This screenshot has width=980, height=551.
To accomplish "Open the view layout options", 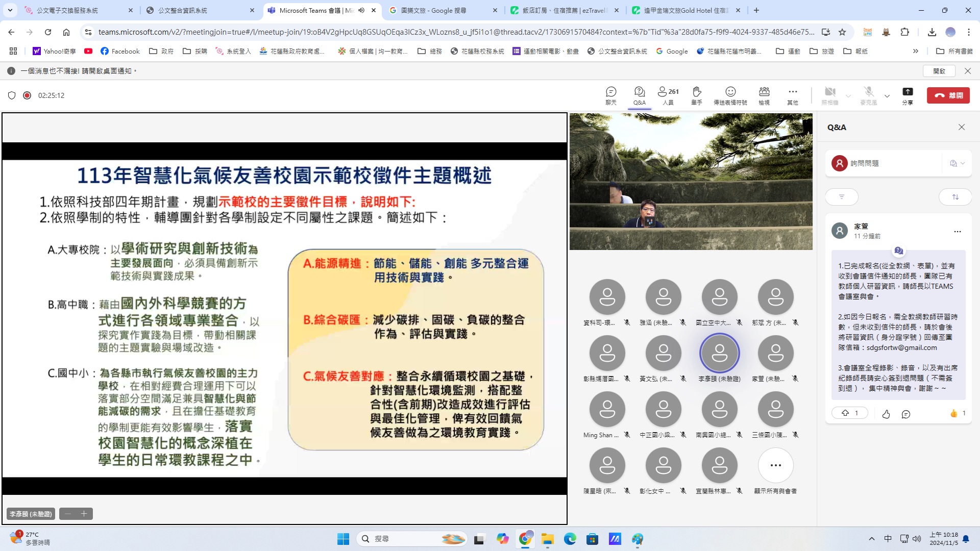I will [764, 95].
